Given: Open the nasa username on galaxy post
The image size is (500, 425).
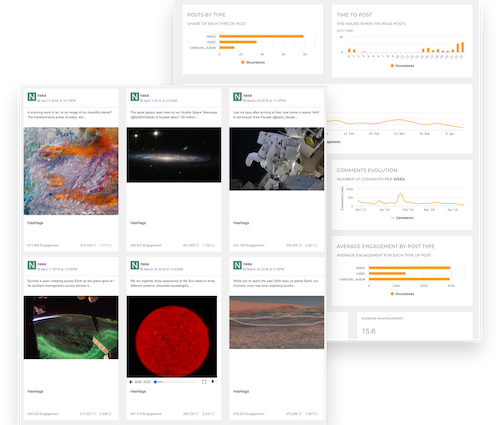Looking at the screenshot, I should point(145,95).
